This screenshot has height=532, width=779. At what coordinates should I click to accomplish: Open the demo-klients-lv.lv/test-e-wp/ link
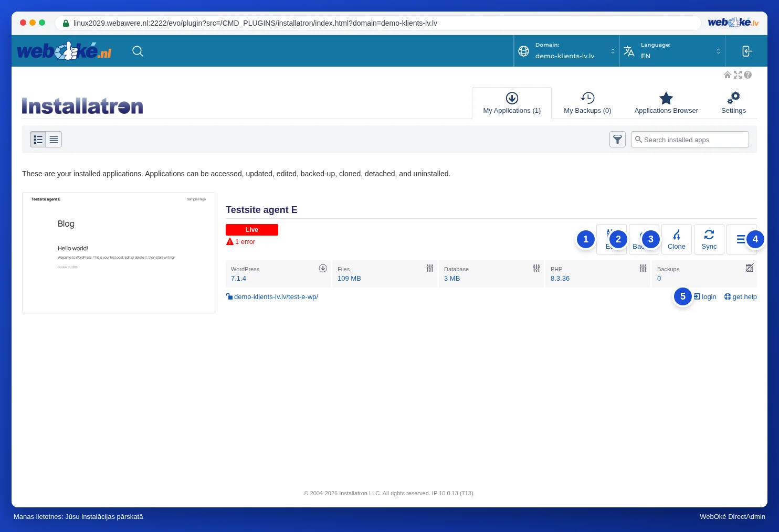coord(276,297)
